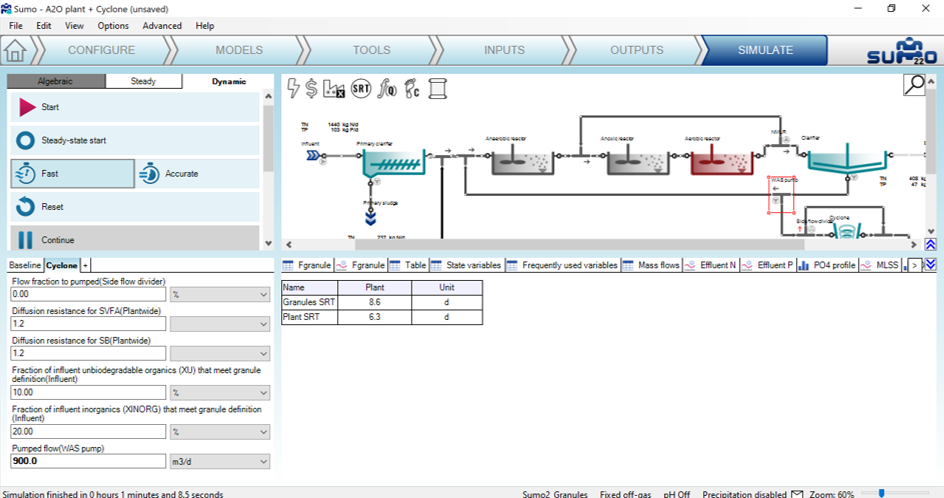The height and width of the screenshot is (498, 944).
Task: Click the scroll-shaped notes icon
Action: point(436,89)
